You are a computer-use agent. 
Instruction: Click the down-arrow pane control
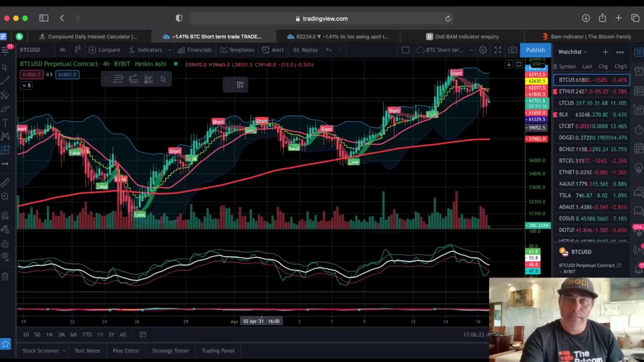pos(509,64)
